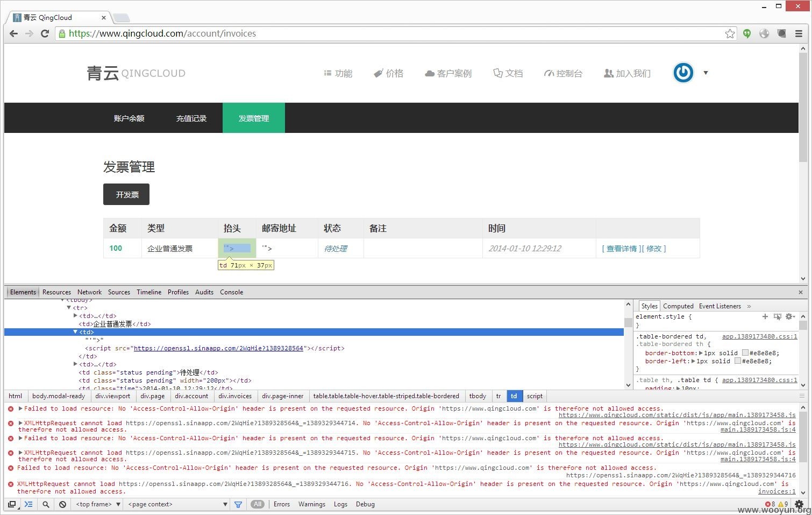Screen dimensions: 812x515
Task: Open a new browser tab
Action: pyautogui.click(x=122, y=18)
